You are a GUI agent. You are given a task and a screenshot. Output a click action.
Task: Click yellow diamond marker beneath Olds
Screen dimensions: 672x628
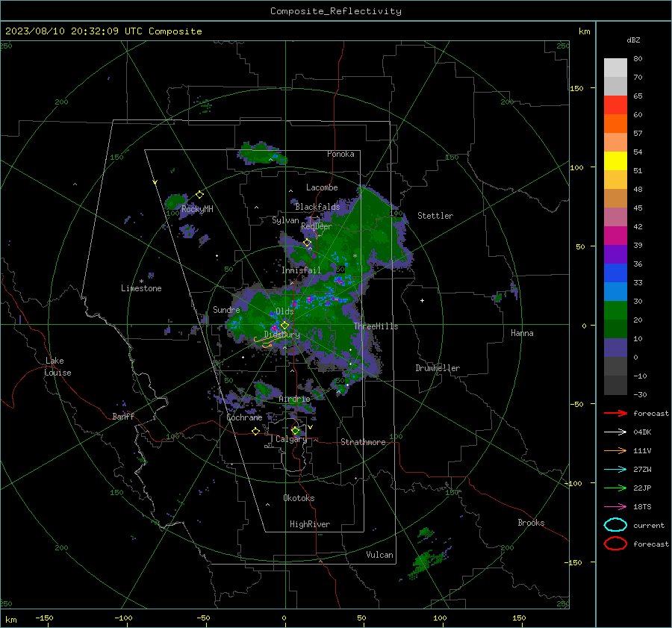[284, 326]
